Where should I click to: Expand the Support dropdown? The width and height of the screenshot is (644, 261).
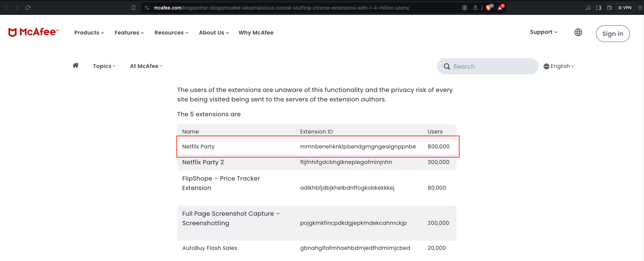click(x=544, y=32)
